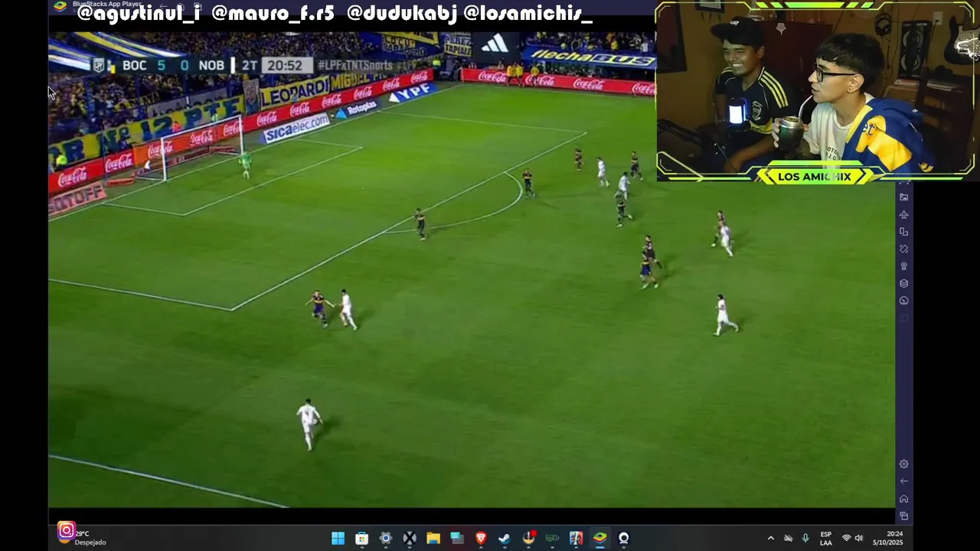Viewport: 980px width, 551px height.
Task: Open volume speaker tray icon
Action: [x=858, y=538]
